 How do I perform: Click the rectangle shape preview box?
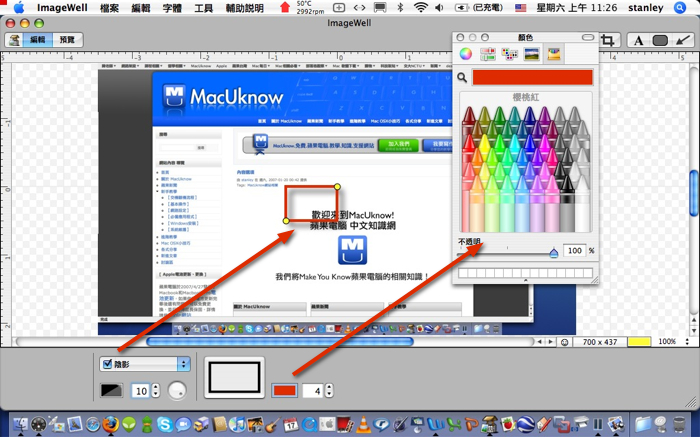pyautogui.click(x=234, y=377)
